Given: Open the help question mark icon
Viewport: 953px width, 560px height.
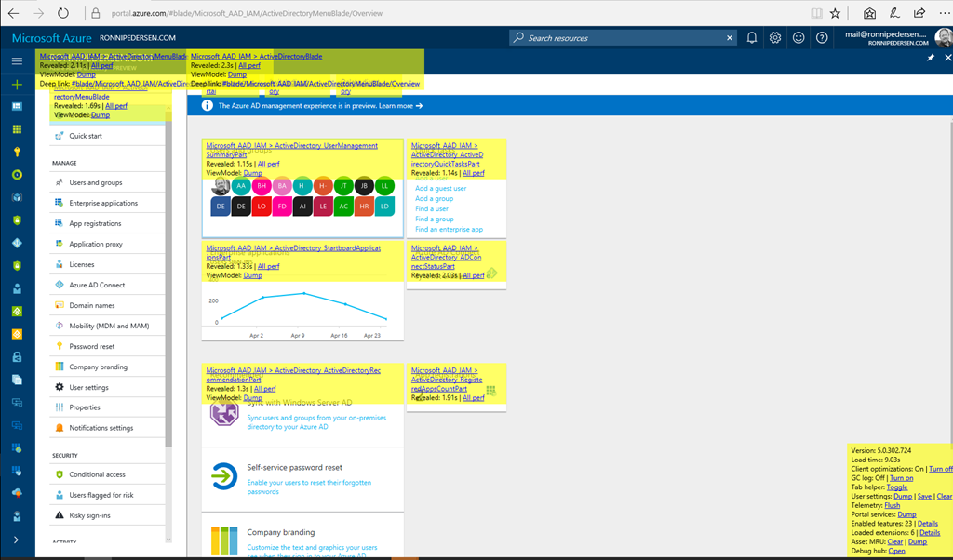Looking at the screenshot, I should point(822,37).
